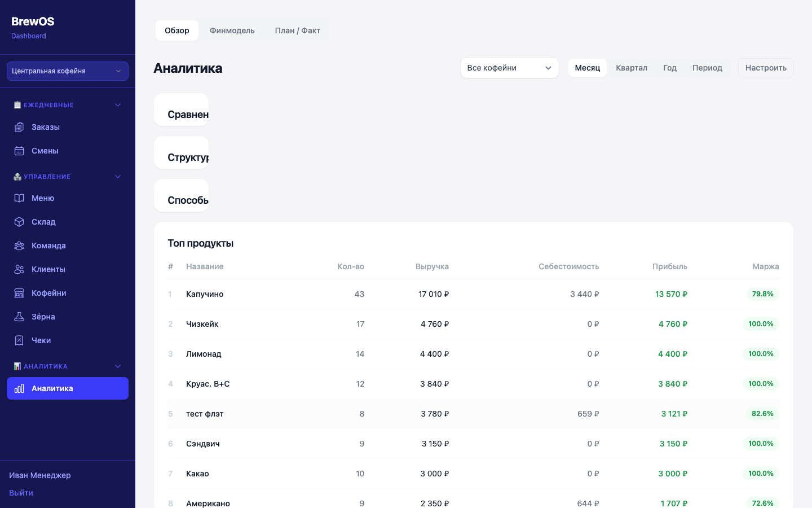Select the тест флэт product name

(205, 414)
